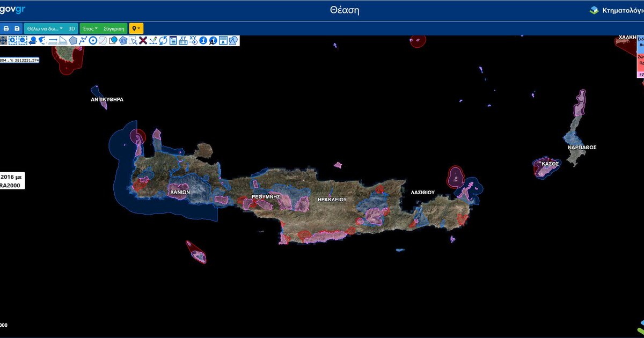
Task: Select the draw polygon pentagon tool
Action: (x=73, y=40)
